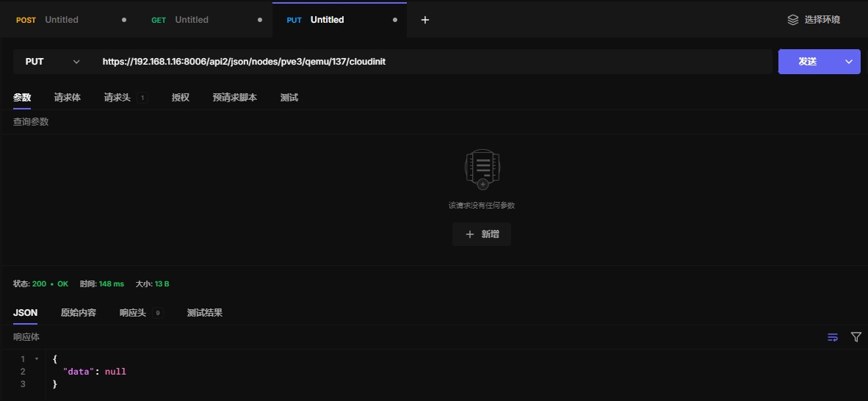Open the 请求头 tab
The image size is (868, 401).
coord(117,98)
